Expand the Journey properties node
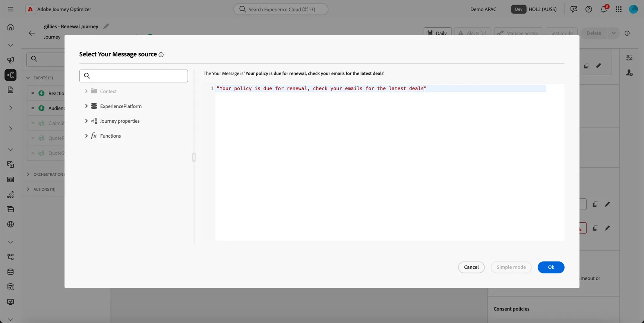Screen dimensions: 644x323 pos(86,121)
